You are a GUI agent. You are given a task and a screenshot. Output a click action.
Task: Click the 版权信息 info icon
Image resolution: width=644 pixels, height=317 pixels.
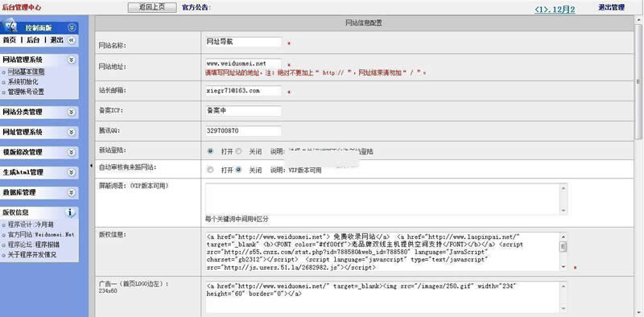(71, 212)
